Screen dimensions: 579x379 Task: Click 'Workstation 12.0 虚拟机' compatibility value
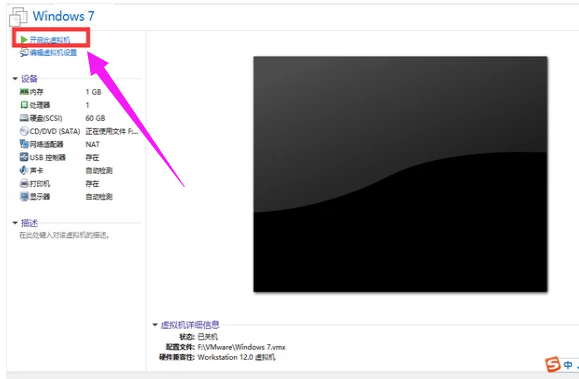coord(236,357)
